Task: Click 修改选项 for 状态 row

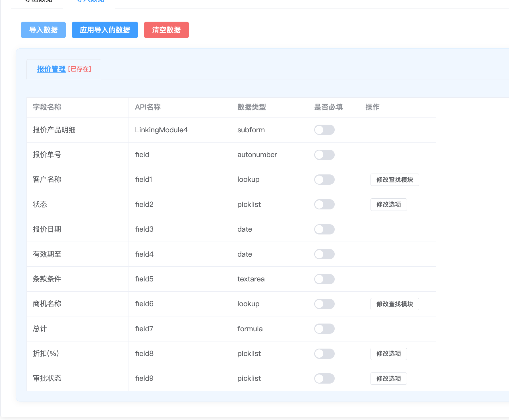Action: point(388,205)
